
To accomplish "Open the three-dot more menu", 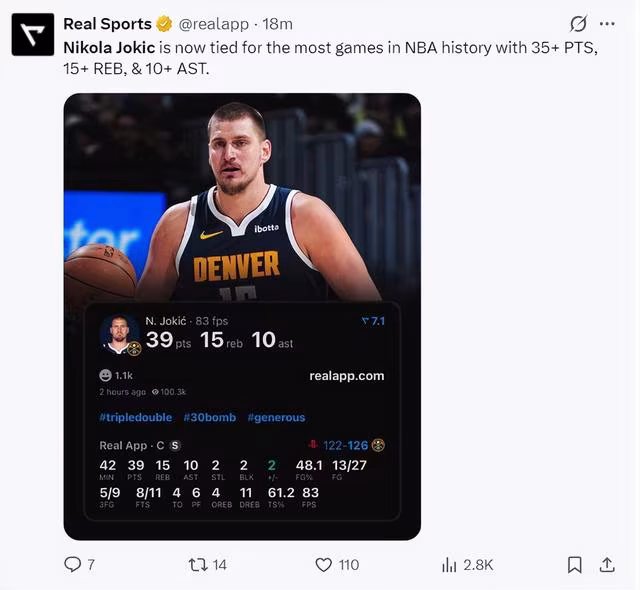I will (607, 24).
